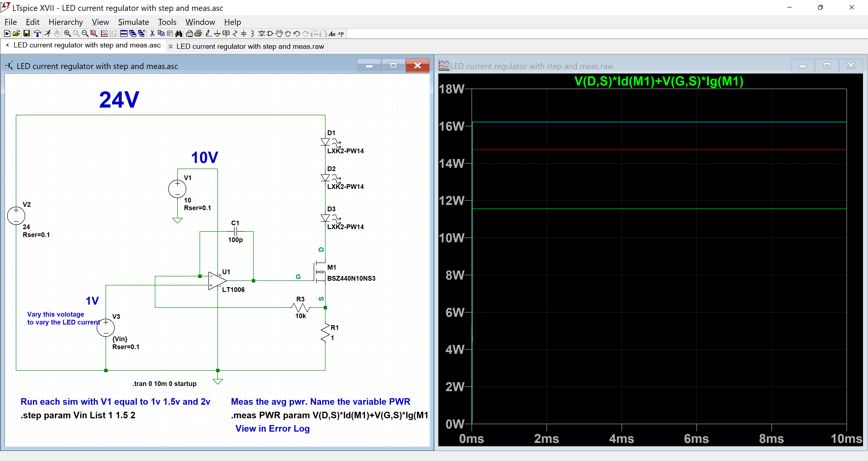
Task: Open the File menu
Action: [x=10, y=22]
